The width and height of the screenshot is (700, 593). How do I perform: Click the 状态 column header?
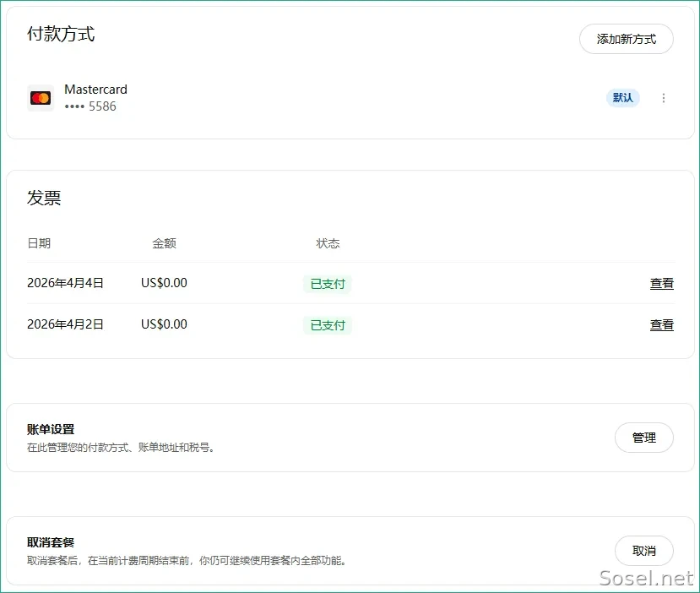(x=328, y=243)
